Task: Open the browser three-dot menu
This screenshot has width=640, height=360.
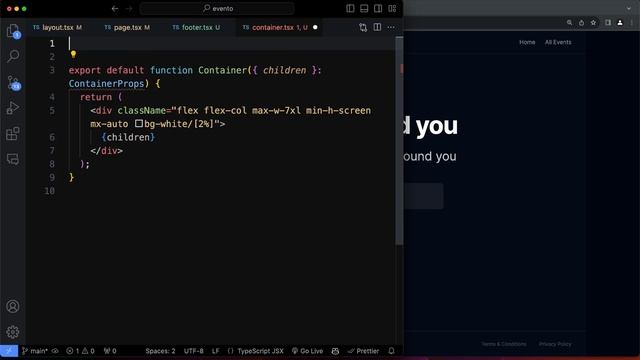Action: tap(631, 23)
